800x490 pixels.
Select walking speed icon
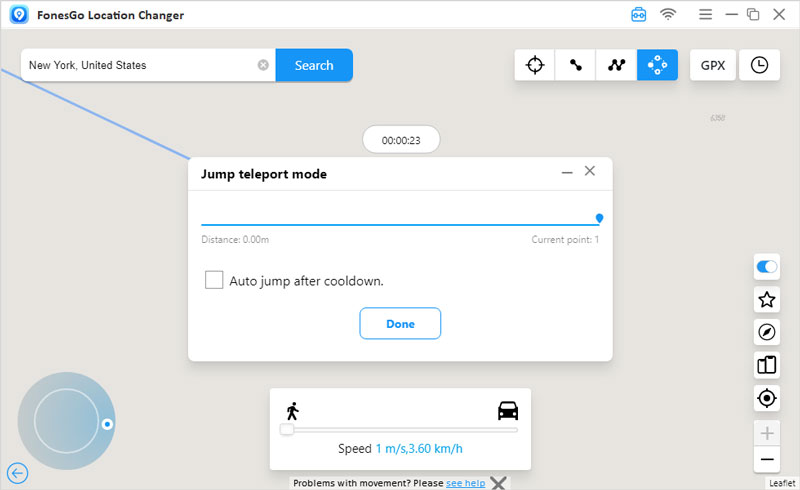[293, 411]
